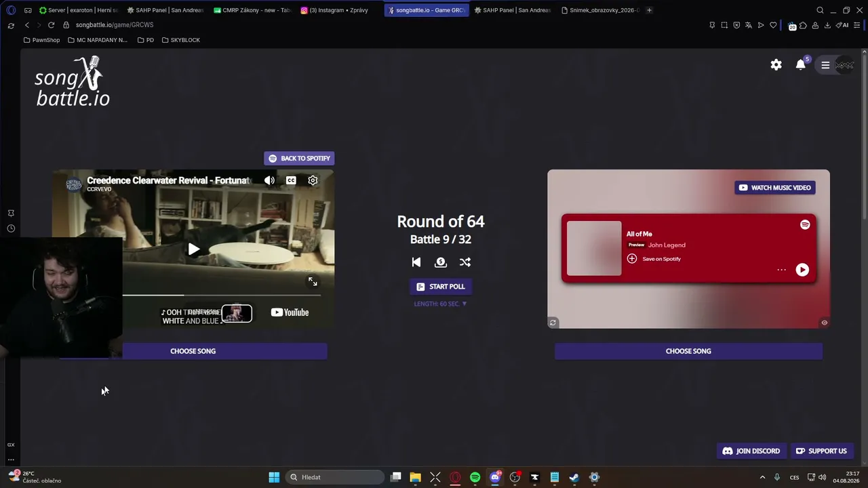Screen dimensions: 868x488
Task: Click the Spotify logo in the embed
Action: [805, 224]
